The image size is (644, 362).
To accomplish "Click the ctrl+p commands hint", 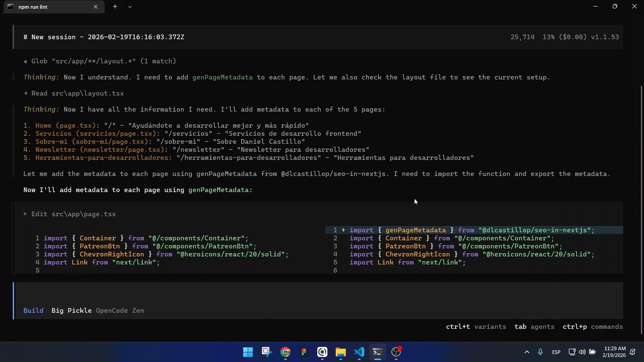I will pyautogui.click(x=592, y=327).
